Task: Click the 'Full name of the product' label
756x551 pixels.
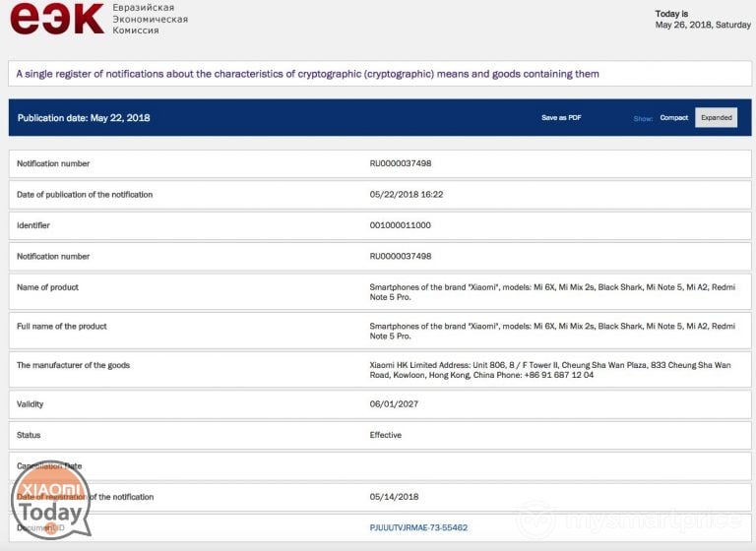Action: [x=62, y=327]
